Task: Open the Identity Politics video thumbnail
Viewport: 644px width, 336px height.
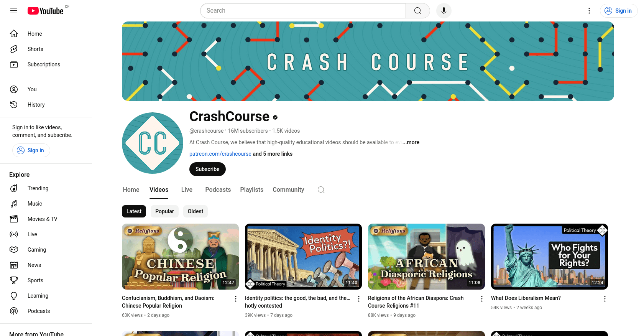Action: coord(303,257)
